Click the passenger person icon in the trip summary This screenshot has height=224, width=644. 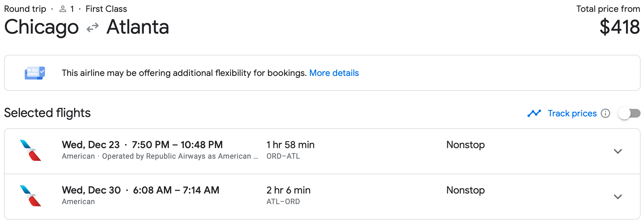coord(63,8)
